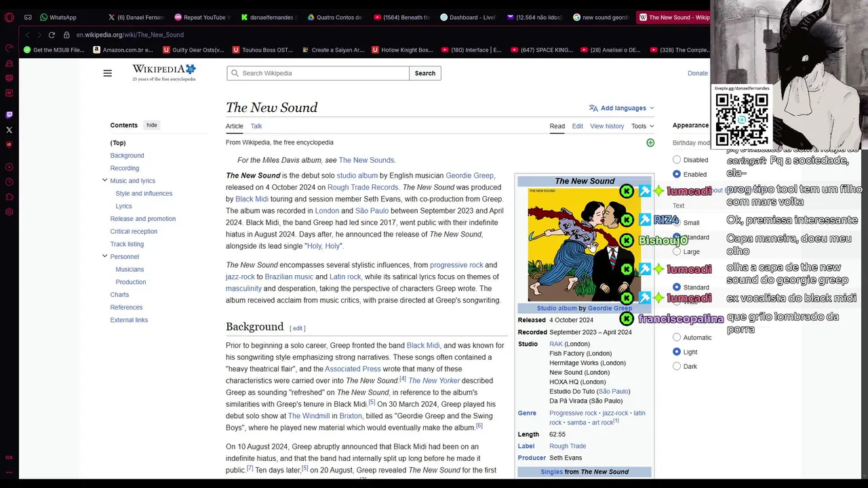
Task: Reload the page with the refresh icon
Action: click(x=52, y=35)
